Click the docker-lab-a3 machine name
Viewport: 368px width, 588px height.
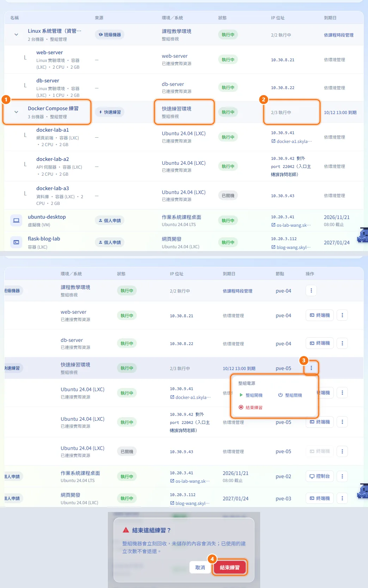tap(53, 188)
